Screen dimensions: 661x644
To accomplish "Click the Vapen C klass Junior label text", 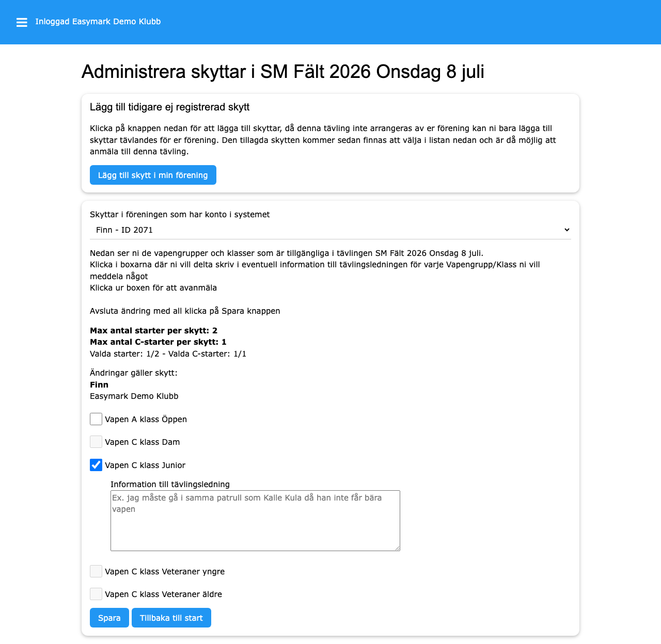I will pos(145,465).
